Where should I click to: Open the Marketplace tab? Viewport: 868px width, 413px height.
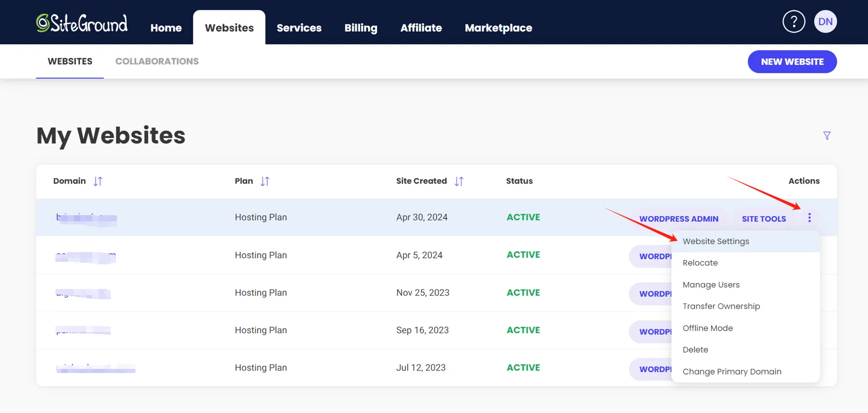(499, 28)
